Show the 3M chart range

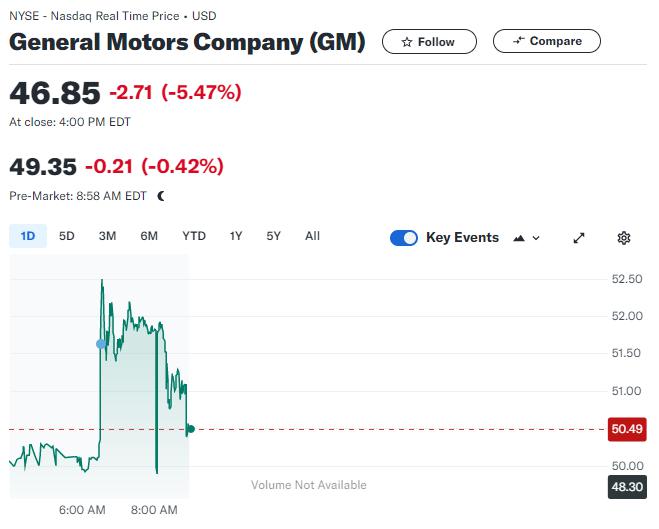click(x=107, y=236)
